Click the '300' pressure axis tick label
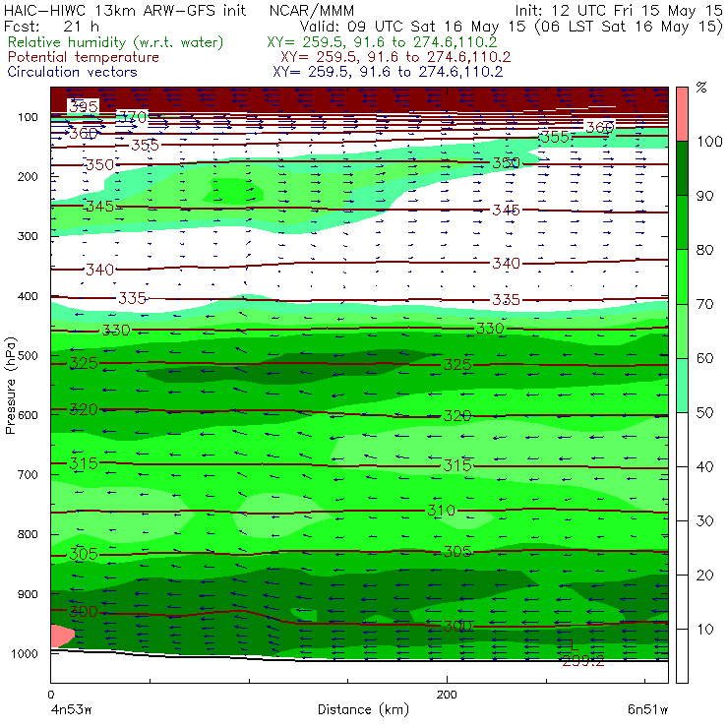The height and width of the screenshot is (728, 728). [x=28, y=236]
